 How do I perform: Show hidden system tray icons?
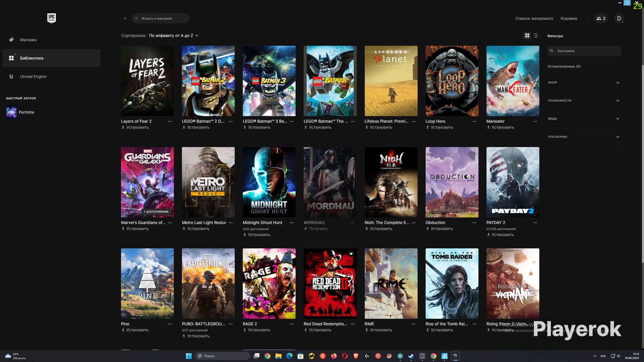tap(594, 356)
